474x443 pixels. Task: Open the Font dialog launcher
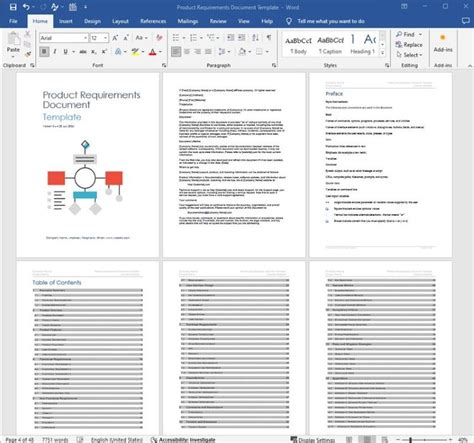tap(164, 65)
